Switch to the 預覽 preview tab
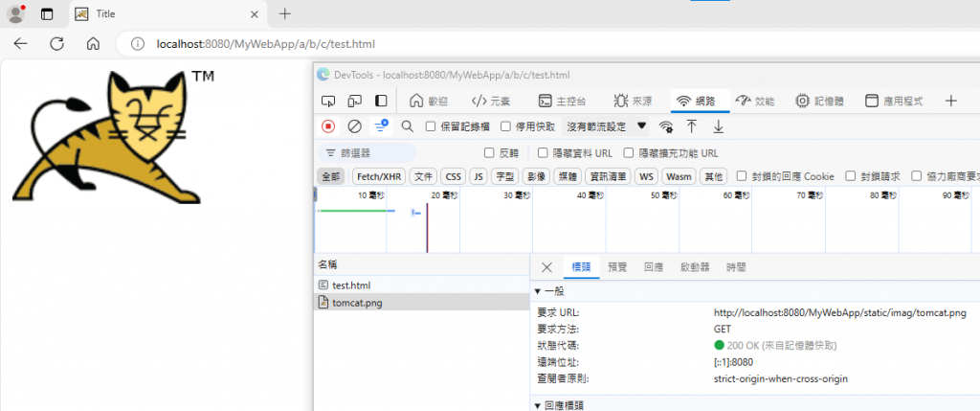 (x=617, y=267)
